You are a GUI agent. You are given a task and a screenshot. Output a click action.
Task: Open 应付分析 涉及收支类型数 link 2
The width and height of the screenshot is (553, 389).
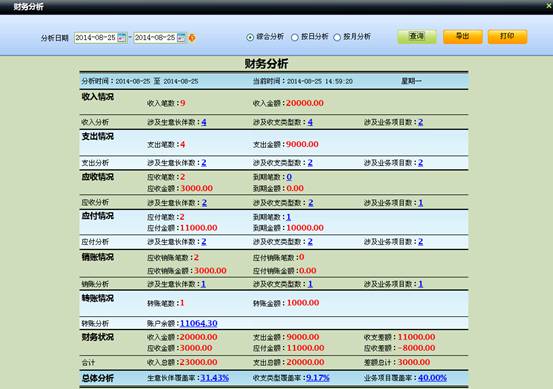[x=310, y=242]
